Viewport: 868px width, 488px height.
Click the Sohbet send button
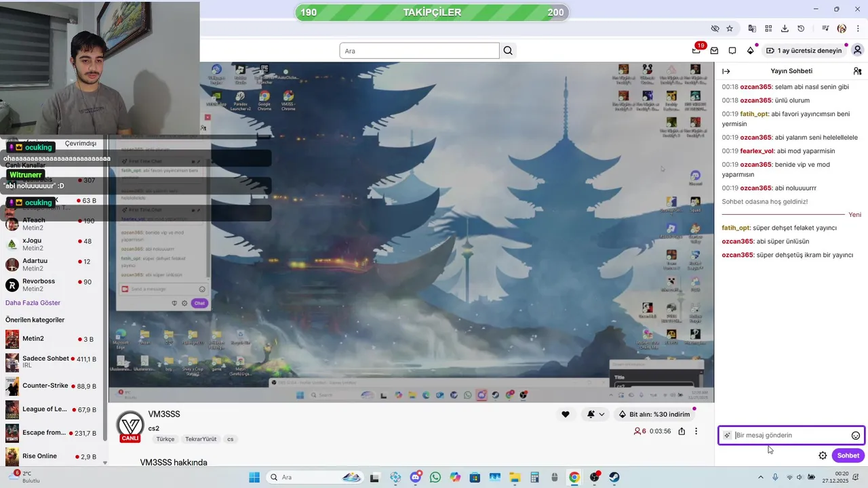point(848,455)
